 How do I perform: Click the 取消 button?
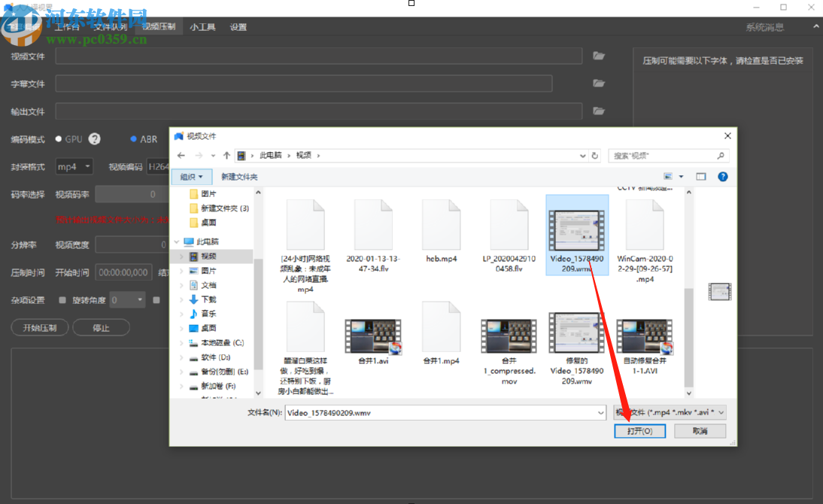pyautogui.click(x=700, y=431)
